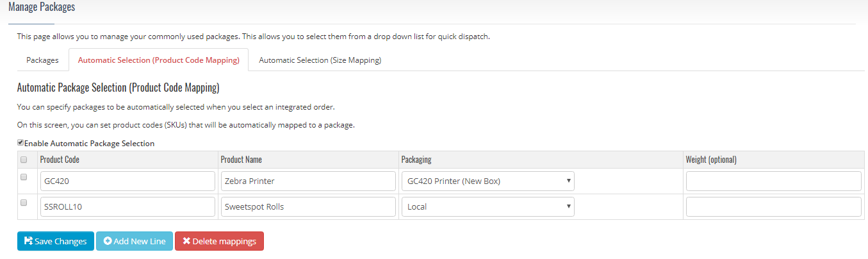Check the select-all checkbox in table header

[24, 160]
